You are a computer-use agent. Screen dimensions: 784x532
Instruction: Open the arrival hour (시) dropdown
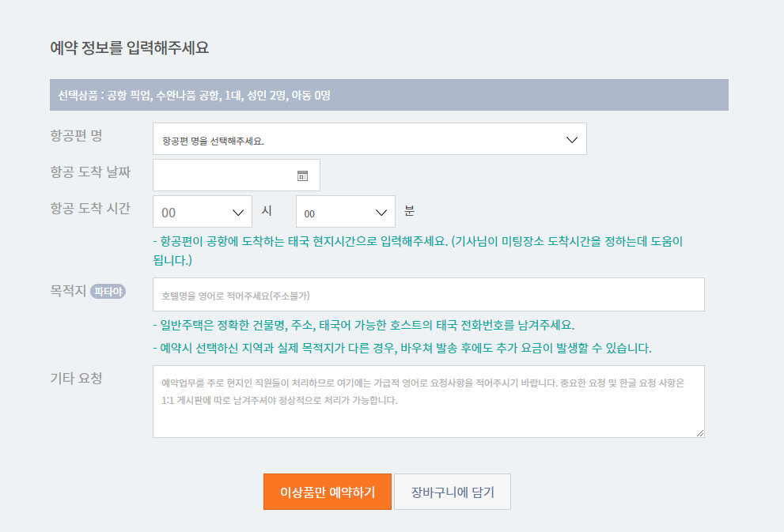point(203,212)
